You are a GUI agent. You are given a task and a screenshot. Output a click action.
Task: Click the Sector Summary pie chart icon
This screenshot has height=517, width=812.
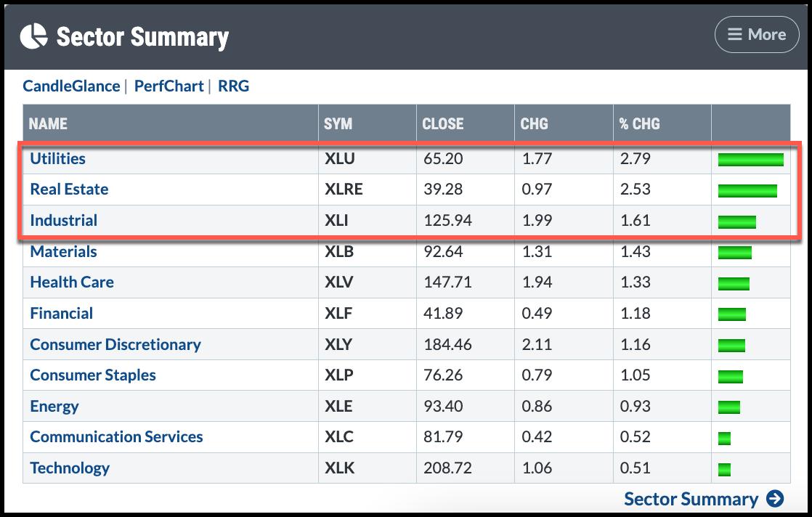(33, 36)
